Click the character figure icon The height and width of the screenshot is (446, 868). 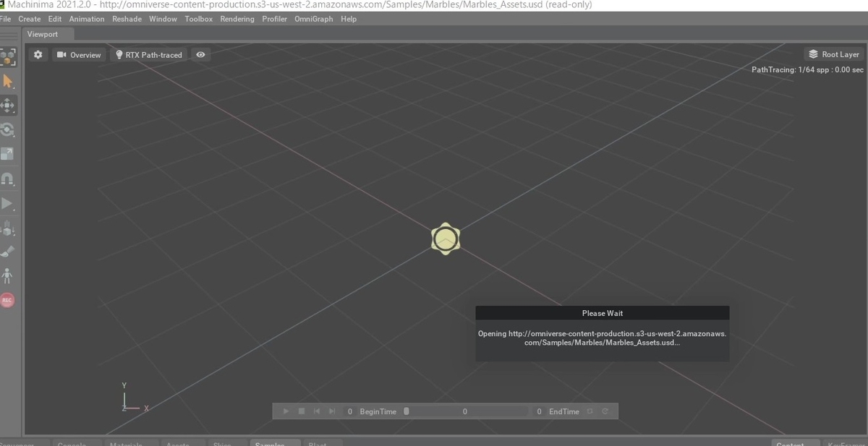pos(8,275)
